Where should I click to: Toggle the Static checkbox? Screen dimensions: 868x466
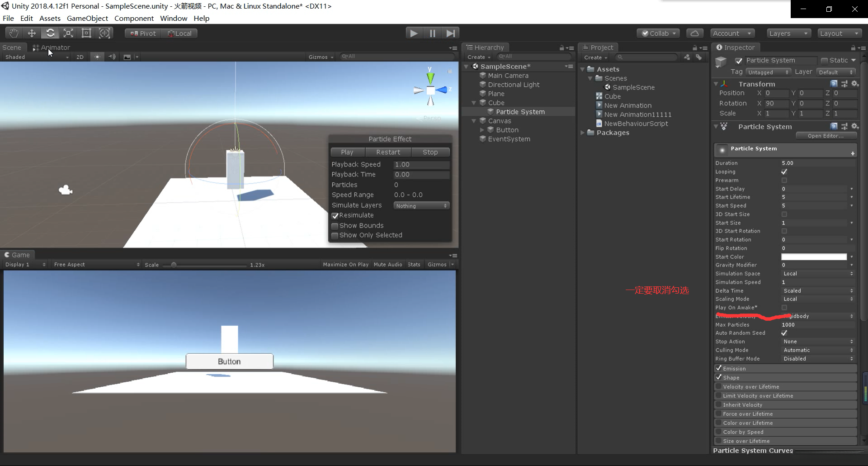point(824,61)
